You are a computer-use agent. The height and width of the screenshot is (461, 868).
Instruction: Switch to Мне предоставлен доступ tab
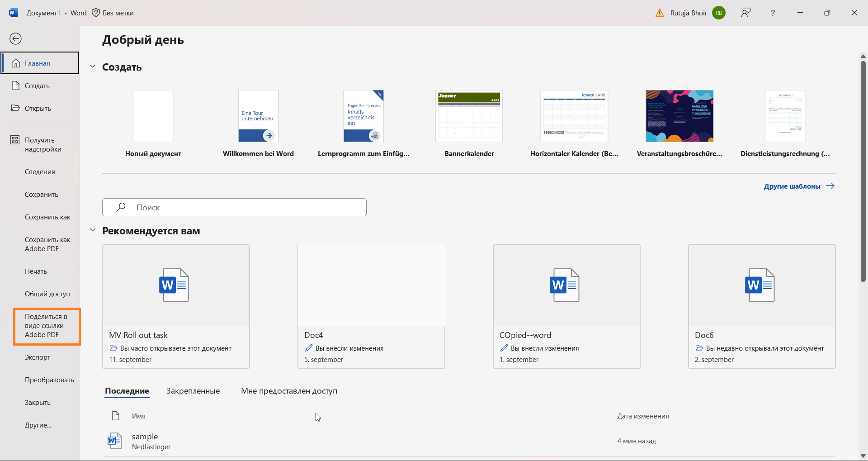coord(289,391)
